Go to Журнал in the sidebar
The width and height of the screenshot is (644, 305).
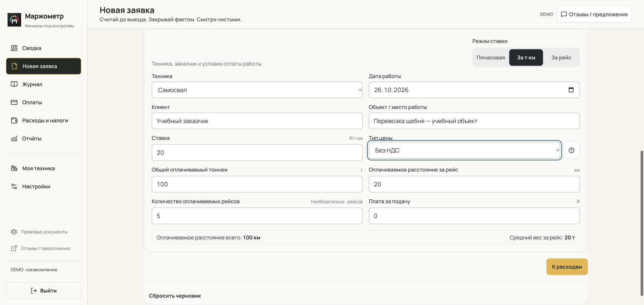[x=43, y=84]
